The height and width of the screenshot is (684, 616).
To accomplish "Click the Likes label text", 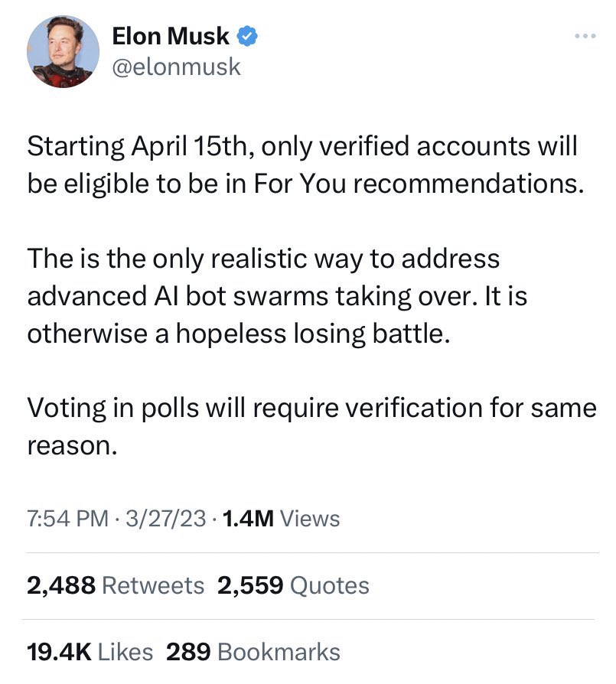I will click(x=125, y=652).
